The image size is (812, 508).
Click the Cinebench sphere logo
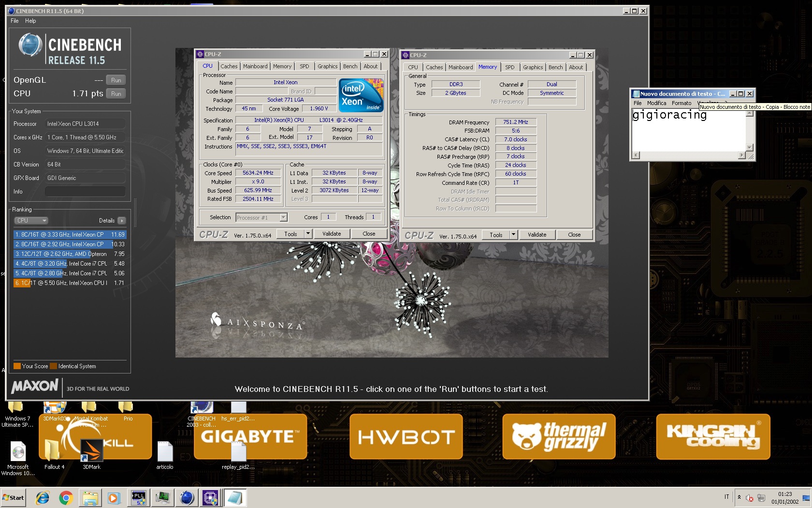30,45
